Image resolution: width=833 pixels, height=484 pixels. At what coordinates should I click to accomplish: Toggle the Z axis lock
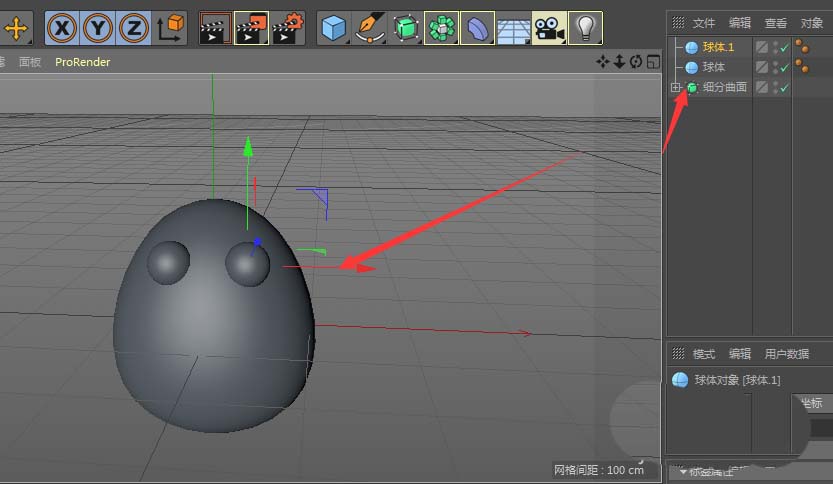pos(133,28)
